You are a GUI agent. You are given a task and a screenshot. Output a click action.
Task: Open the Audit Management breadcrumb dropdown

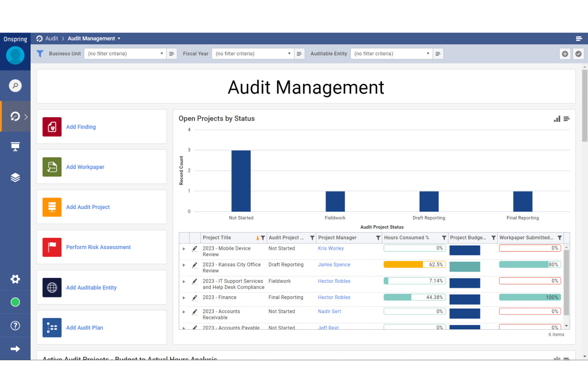119,39
